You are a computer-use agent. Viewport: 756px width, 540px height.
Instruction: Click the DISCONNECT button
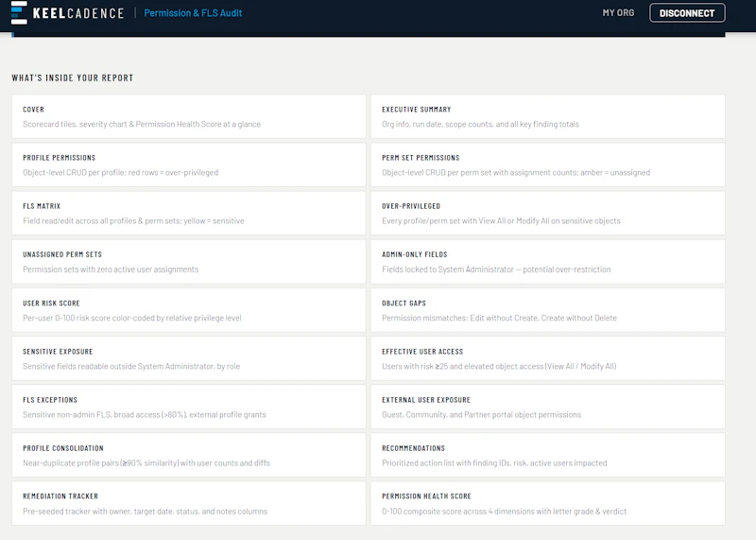click(x=687, y=13)
